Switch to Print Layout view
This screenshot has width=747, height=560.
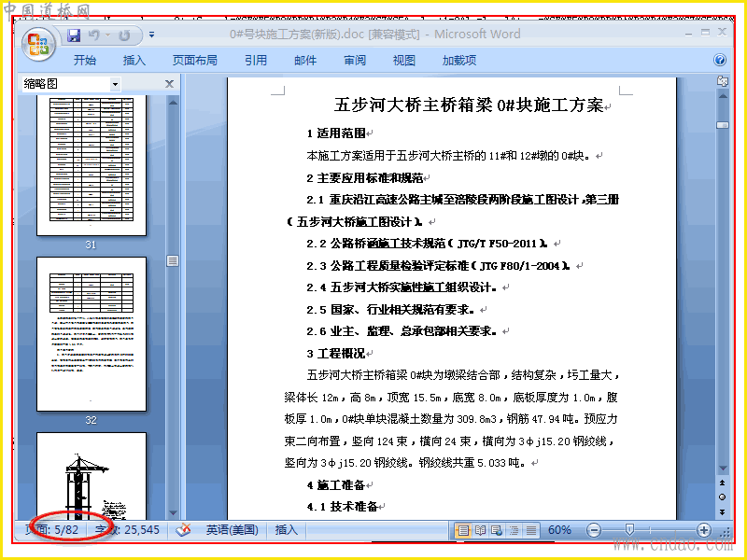click(x=463, y=530)
